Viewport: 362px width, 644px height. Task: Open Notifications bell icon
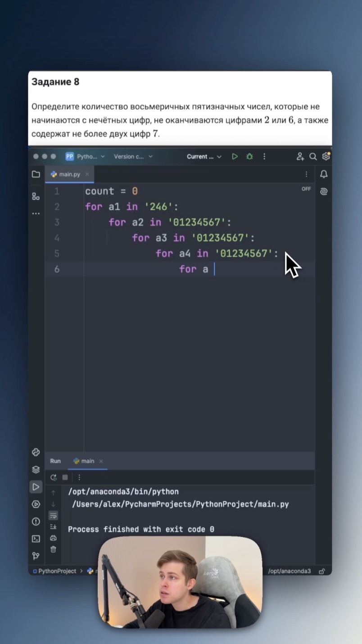(323, 174)
